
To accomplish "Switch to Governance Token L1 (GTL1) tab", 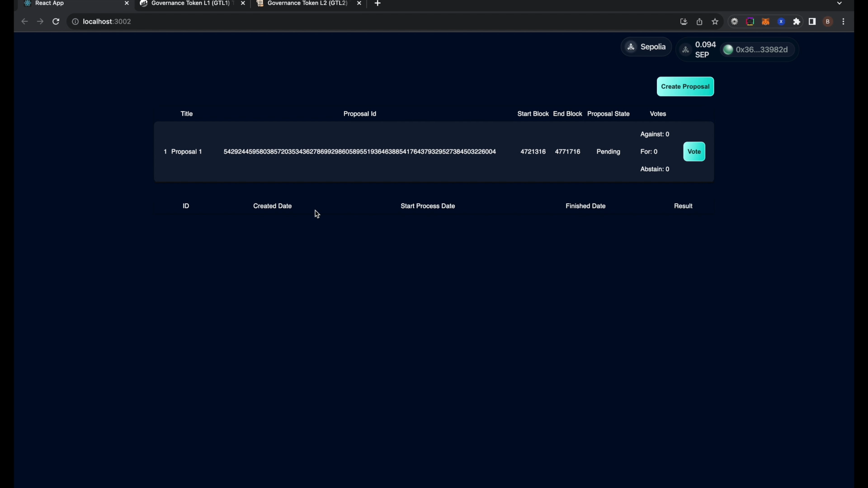I will pyautogui.click(x=192, y=4).
